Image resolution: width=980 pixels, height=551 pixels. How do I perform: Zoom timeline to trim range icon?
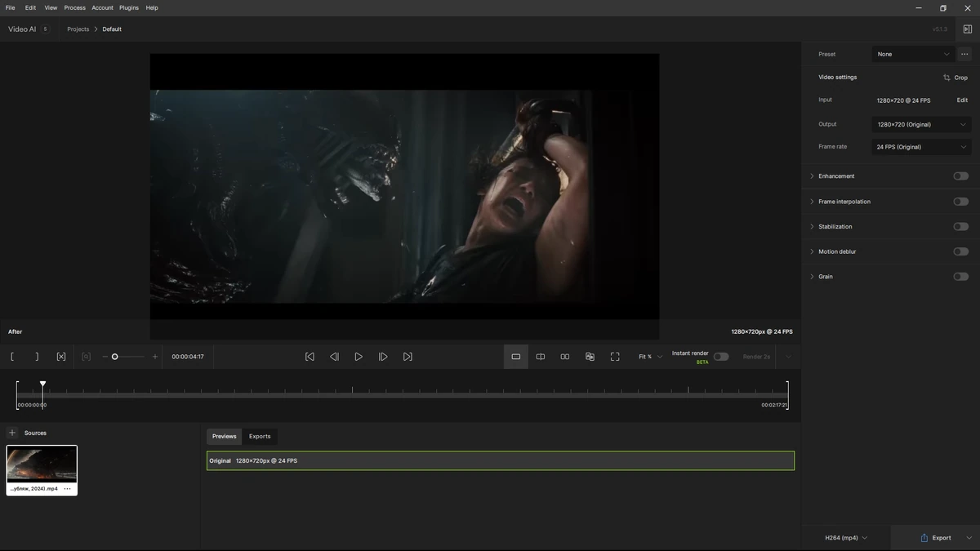click(86, 357)
